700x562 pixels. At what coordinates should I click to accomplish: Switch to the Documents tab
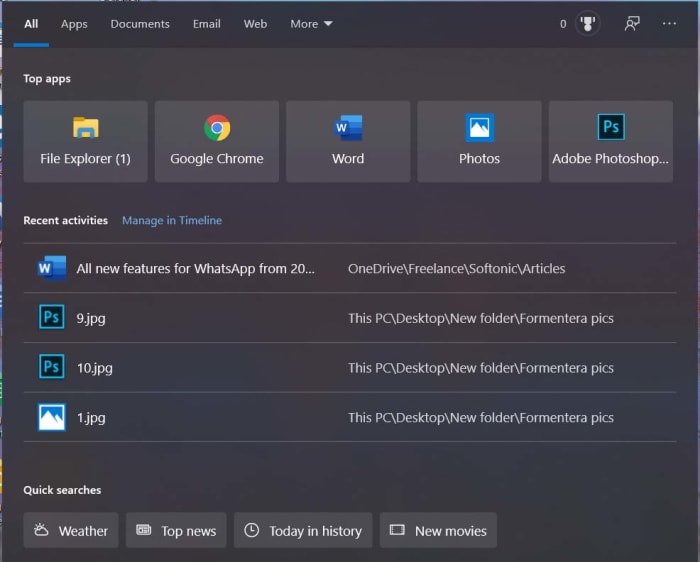(140, 24)
